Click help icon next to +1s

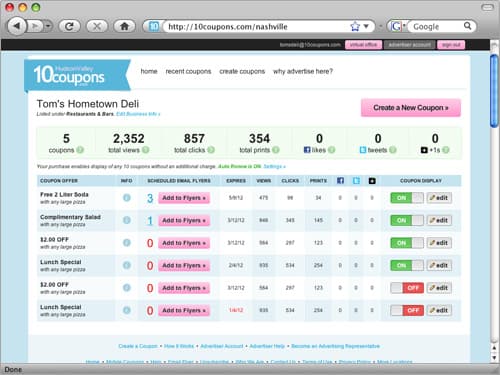pyautogui.click(x=446, y=150)
